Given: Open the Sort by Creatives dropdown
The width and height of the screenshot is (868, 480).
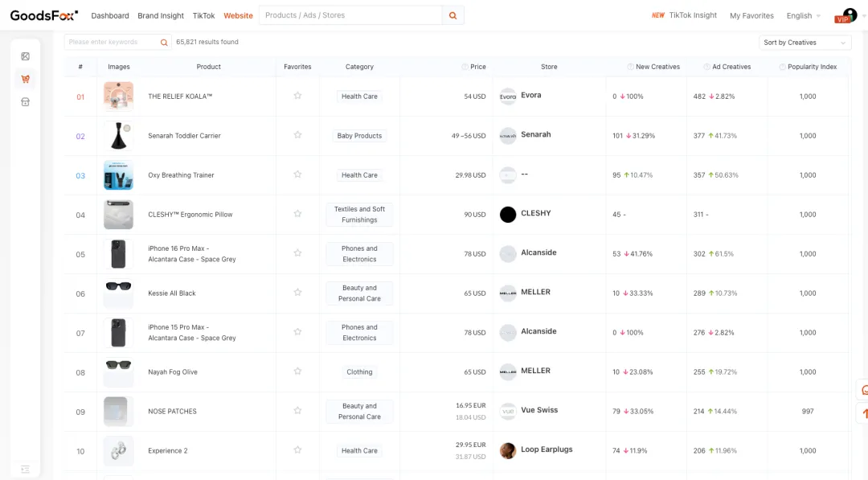Looking at the screenshot, I should (805, 43).
